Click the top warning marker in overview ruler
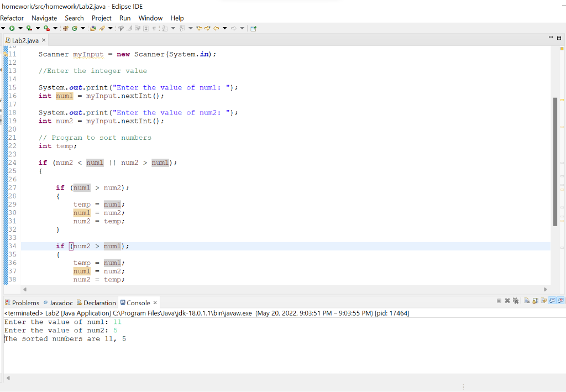Image resolution: width=566 pixels, height=392 pixels. point(562,48)
